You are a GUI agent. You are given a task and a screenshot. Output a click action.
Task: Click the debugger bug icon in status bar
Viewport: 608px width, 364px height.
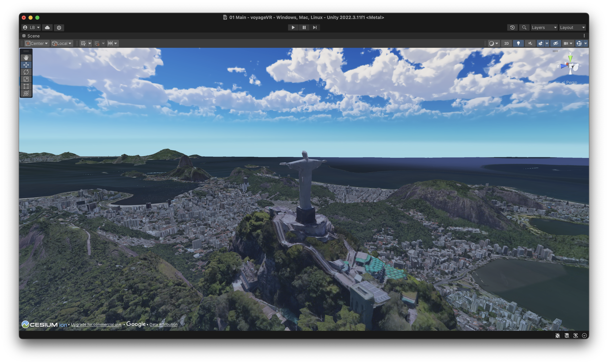(x=558, y=335)
